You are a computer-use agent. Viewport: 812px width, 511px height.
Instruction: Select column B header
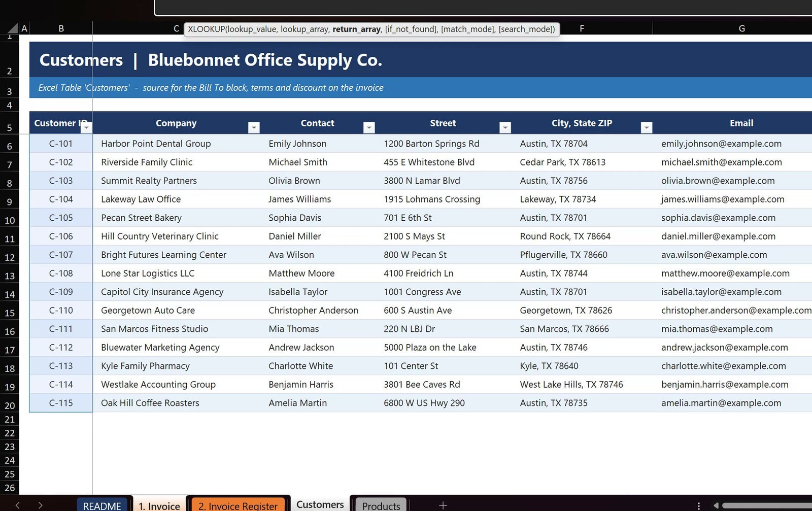[x=61, y=28]
